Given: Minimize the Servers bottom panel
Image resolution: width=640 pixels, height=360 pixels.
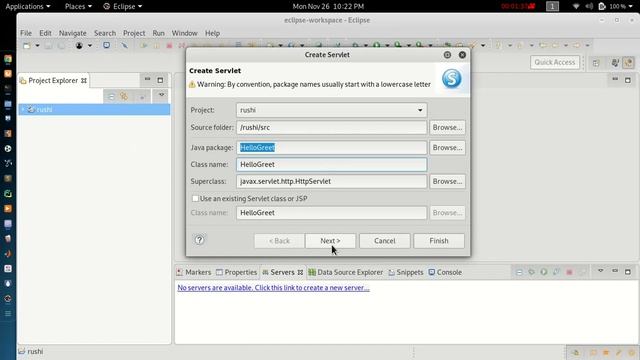Looking at the screenshot, I should (x=615, y=271).
